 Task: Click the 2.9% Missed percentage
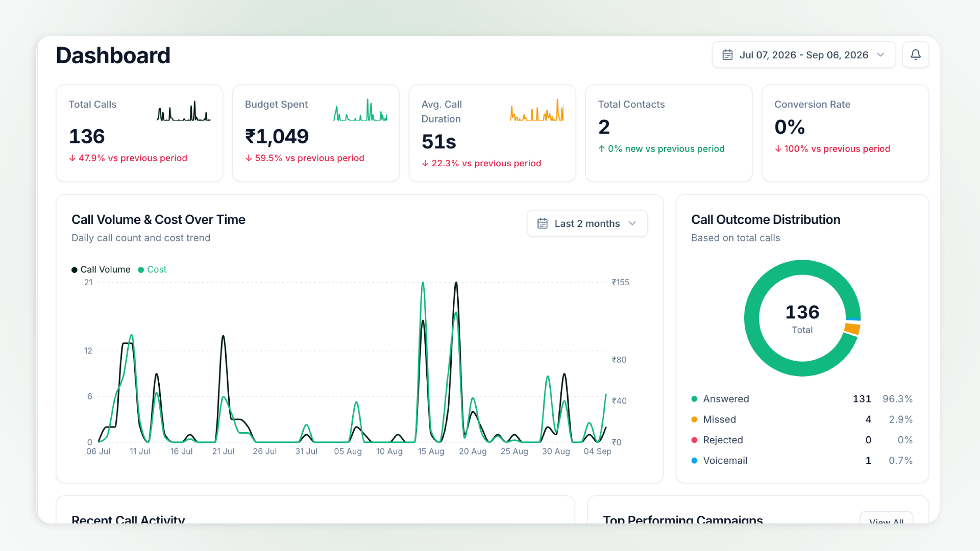coord(900,419)
